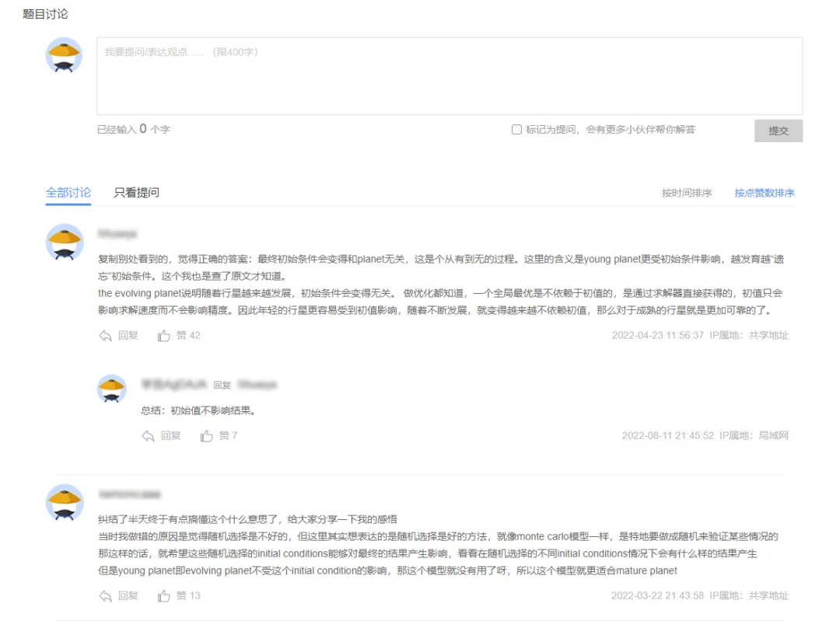Switch to the 全部讨论 tab
Viewport: 840px width, 621px height.
tap(68, 193)
